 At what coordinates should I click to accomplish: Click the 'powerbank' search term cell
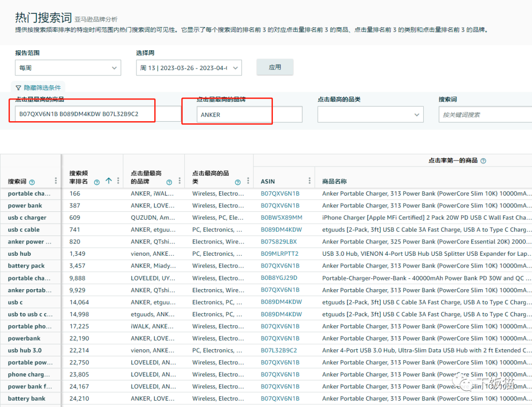pyautogui.click(x=24, y=339)
